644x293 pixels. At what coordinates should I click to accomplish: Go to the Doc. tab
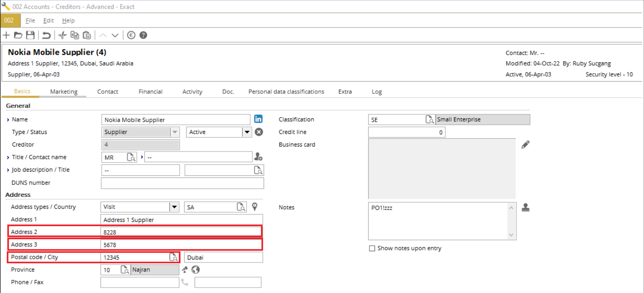228,92
